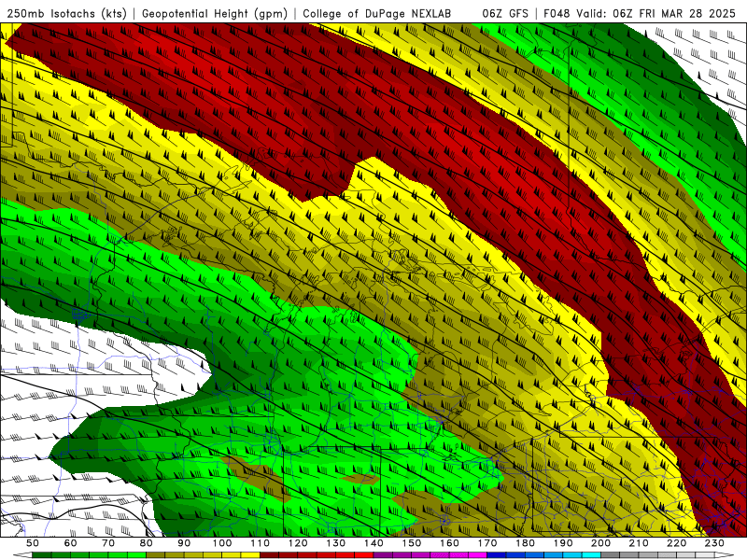Screen dimensions: 747x560
Task: Select the bright yellow swatch just before 110
Action: pos(250,555)
